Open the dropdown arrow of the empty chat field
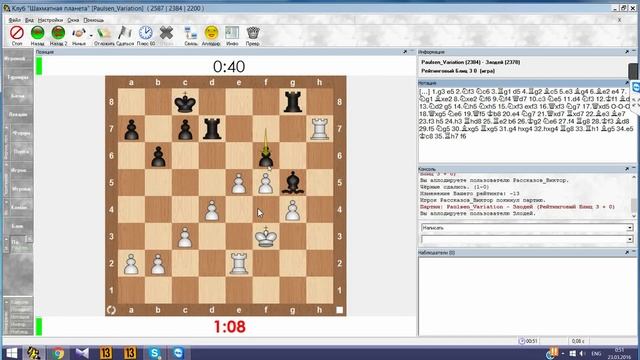Screen dimensions: 640x360 click(630, 239)
